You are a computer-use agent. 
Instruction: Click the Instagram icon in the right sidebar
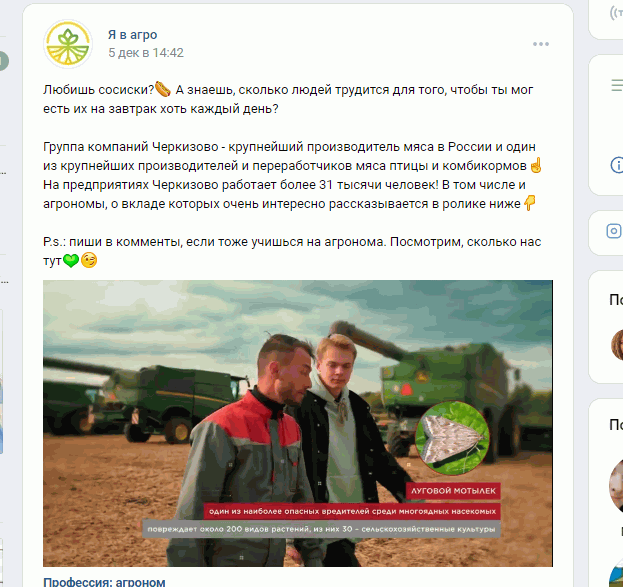click(614, 231)
